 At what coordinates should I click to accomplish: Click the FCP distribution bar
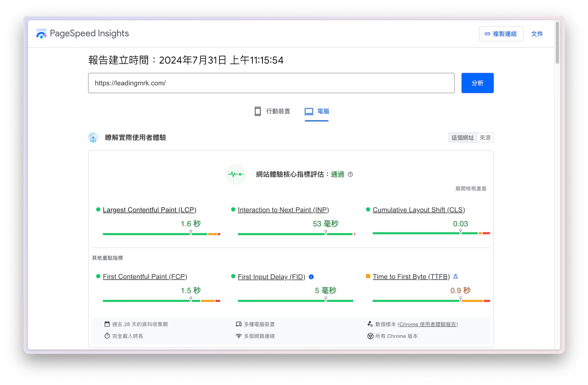pos(161,301)
